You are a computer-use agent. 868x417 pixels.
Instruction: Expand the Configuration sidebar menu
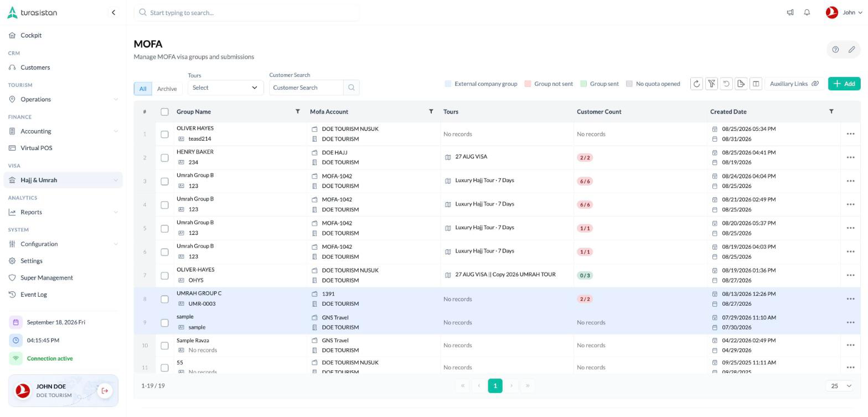point(63,244)
